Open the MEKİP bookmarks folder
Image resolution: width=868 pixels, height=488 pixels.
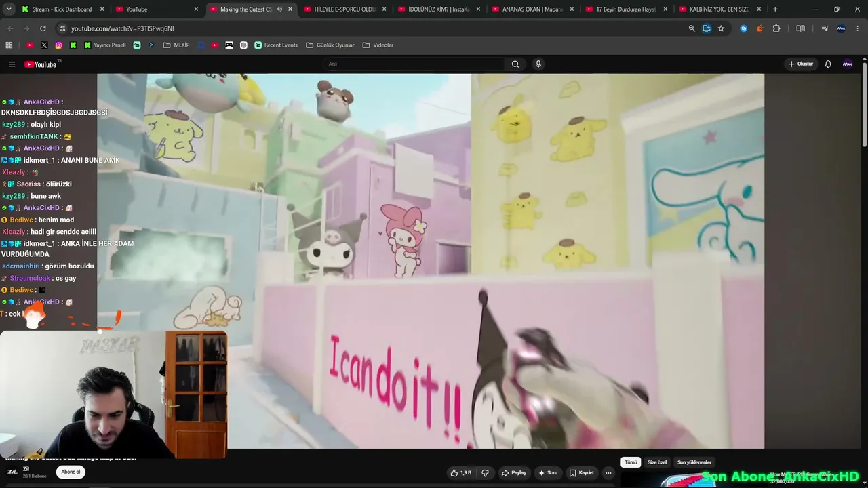click(176, 45)
